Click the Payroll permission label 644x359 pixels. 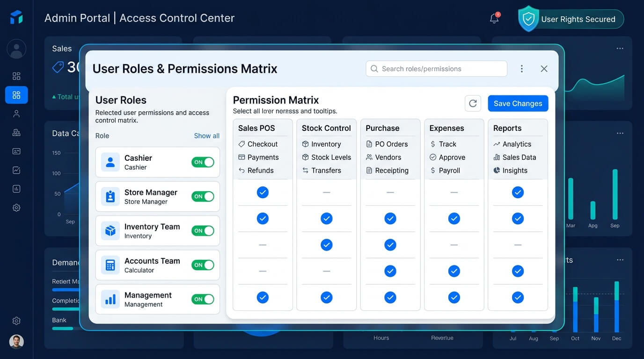coord(449,170)
